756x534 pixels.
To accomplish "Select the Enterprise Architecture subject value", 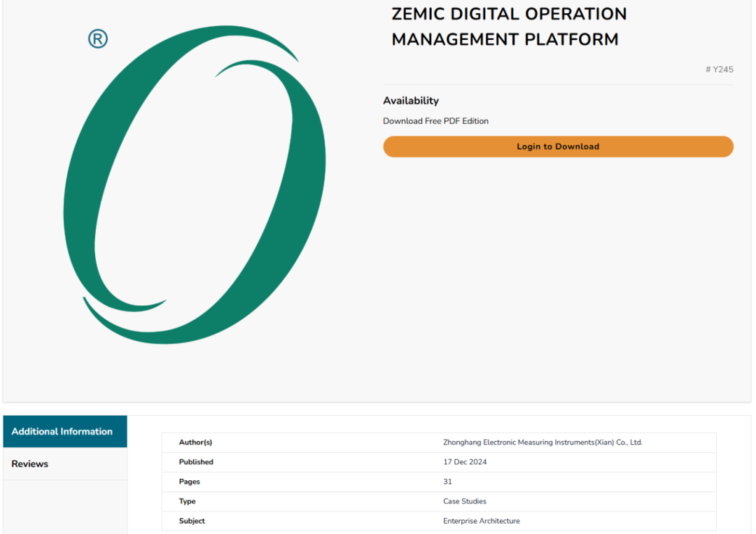I will point(481,521).
